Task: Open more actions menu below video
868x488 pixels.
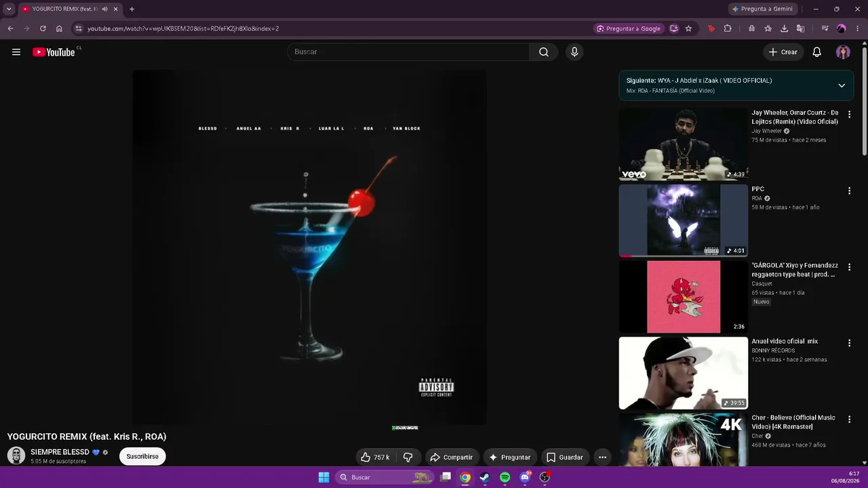Action: [x=602, y=457]
